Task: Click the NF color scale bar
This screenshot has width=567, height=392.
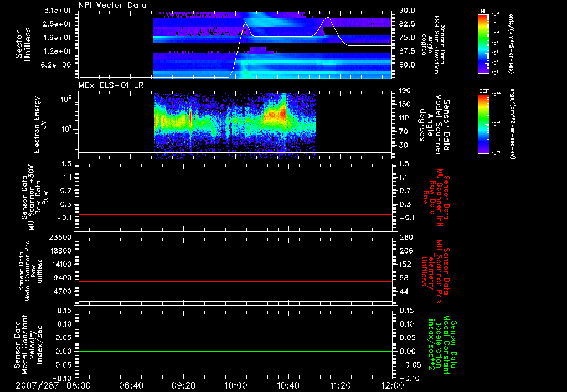Action: pos(483,44)
